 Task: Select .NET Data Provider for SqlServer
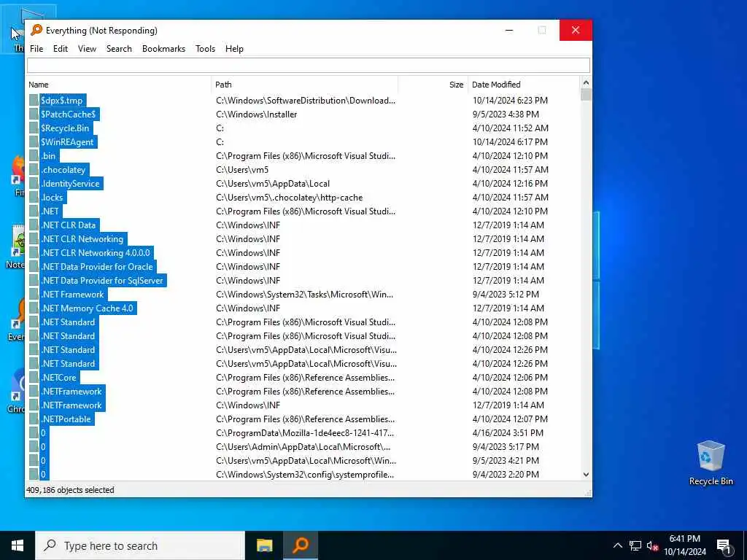[x=102, y=281]
